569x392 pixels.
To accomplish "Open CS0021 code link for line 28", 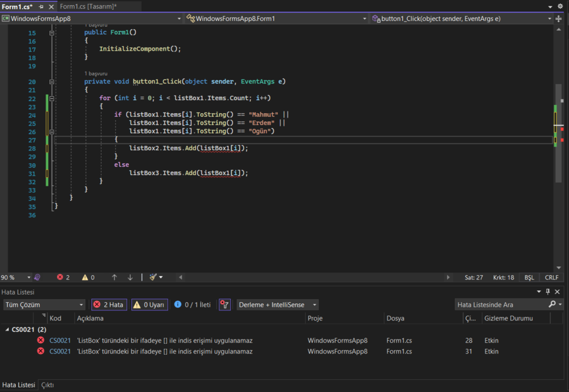I will tap(60, 341).
